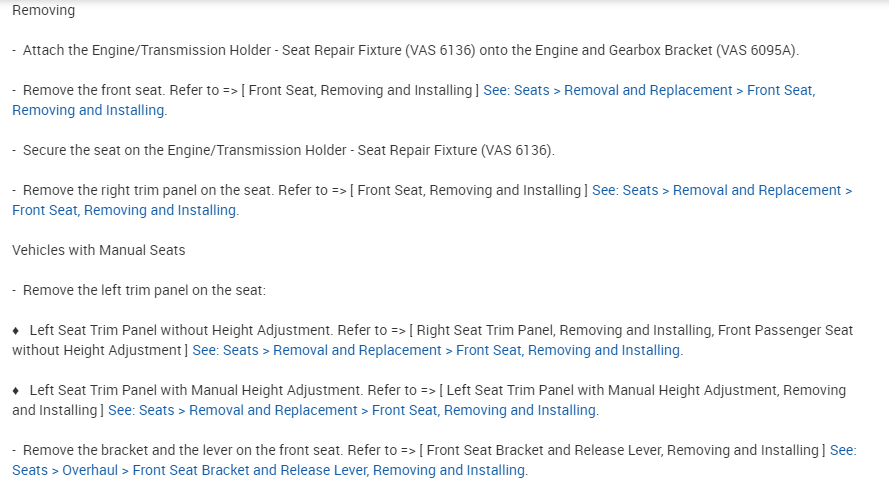889x485 pixels.
Task: Click "Remove the left trim panel on the seat:" line
Action: (144, 290)
